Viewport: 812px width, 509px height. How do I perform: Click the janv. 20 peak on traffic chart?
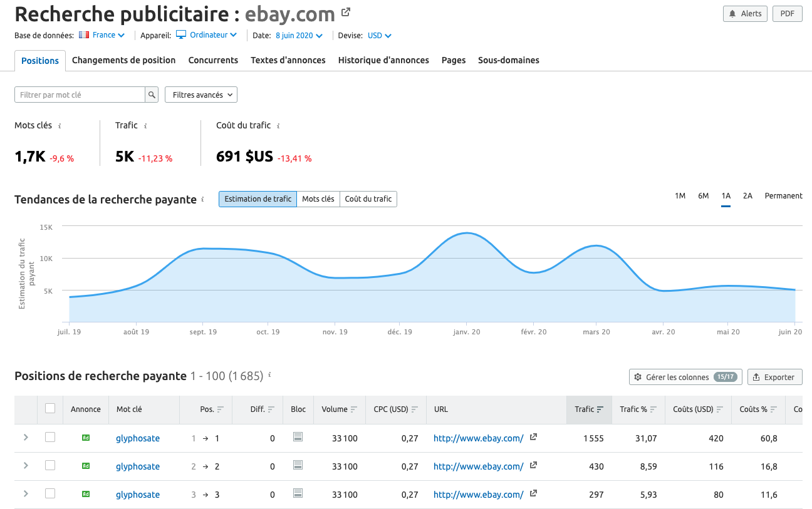click(466, 233)
